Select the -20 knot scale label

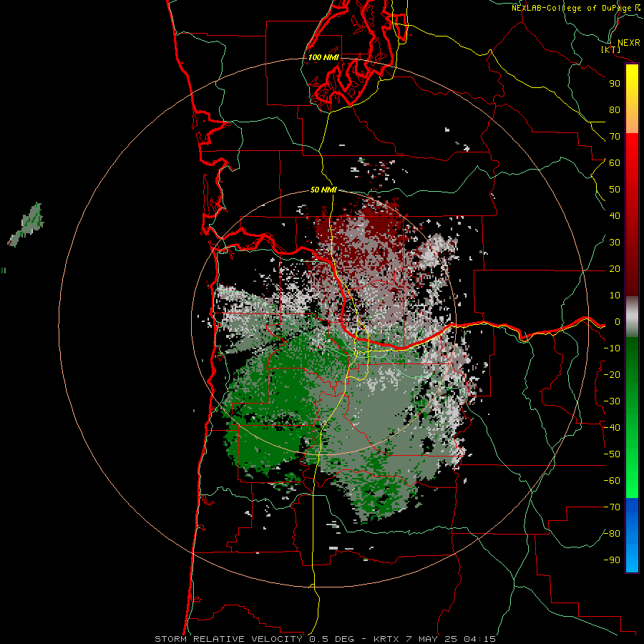[612, 375]
